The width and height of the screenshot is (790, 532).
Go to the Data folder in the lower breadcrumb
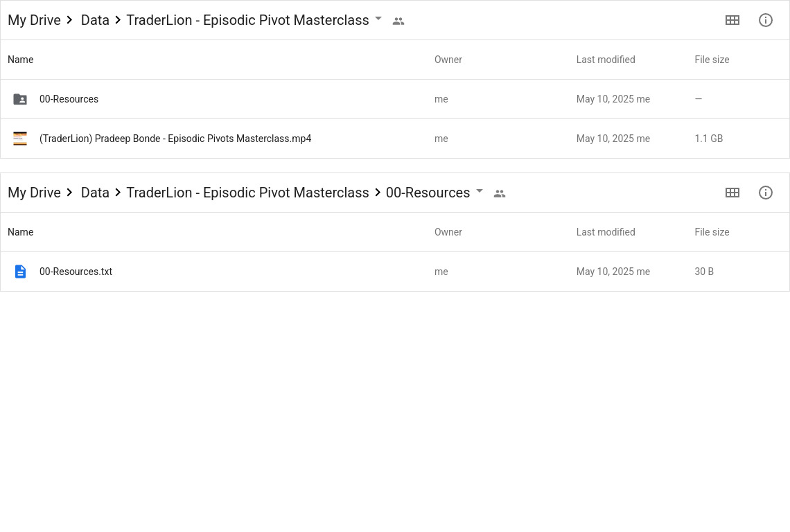[x=95, y=193]
